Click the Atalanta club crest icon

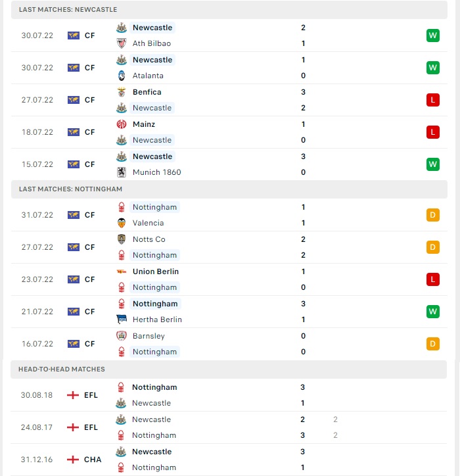122,76
